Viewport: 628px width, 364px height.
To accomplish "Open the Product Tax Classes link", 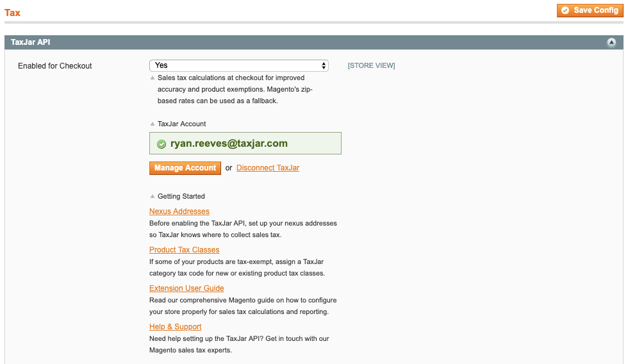I will [185, 249].
